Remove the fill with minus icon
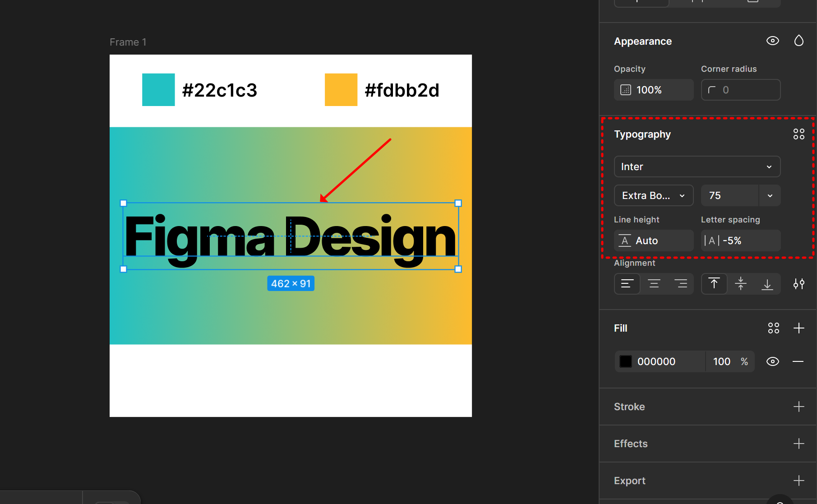Screen dimensions: 817x504 (798, 361)
